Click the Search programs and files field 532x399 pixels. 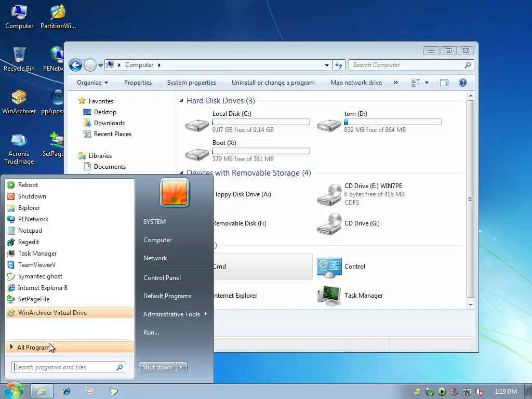click(69, 367)
